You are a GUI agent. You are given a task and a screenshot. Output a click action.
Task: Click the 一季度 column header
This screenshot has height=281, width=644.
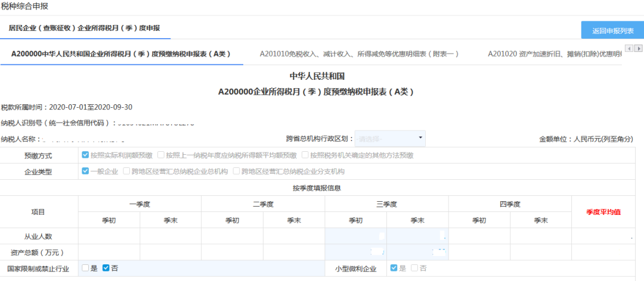click(x=140, y=204)
